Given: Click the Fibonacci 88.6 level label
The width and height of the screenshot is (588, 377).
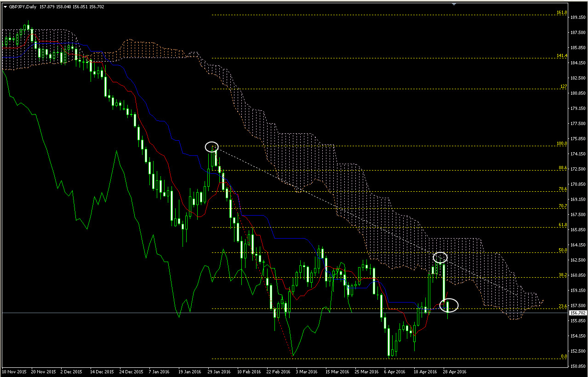Looking at the screenshot, I should (563, 168).
